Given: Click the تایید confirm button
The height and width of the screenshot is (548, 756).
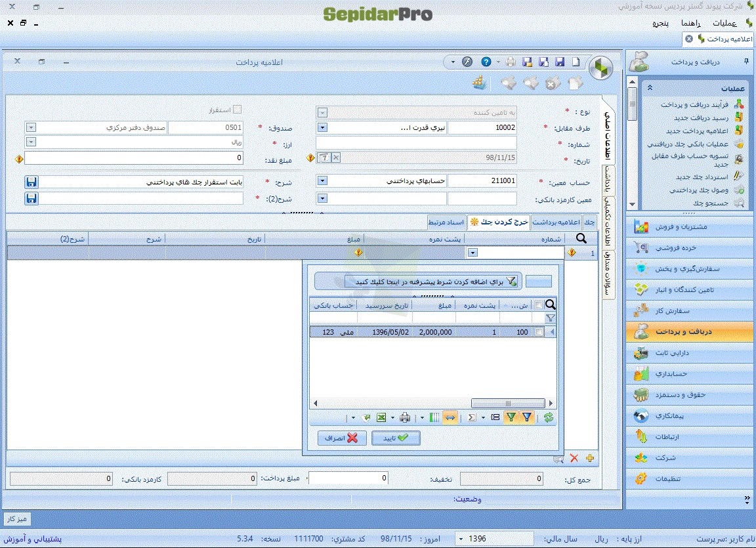Looking at the screenshot, I should click(396, 438).
